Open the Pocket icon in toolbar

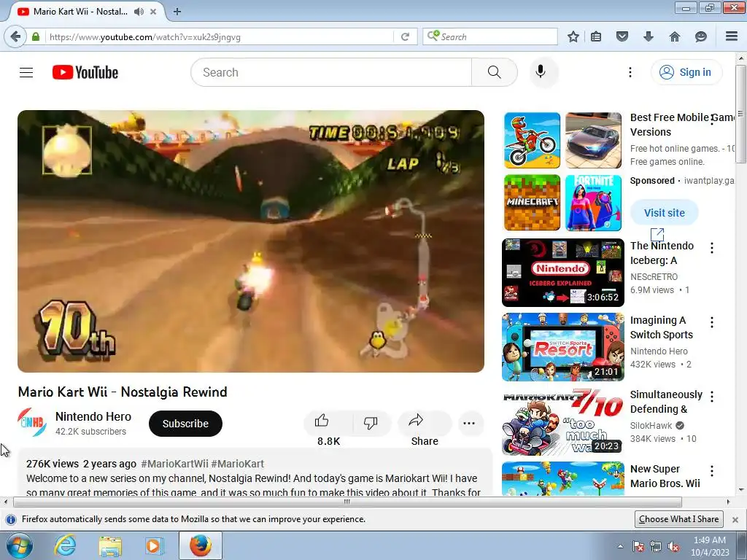(x=622, y=36)
